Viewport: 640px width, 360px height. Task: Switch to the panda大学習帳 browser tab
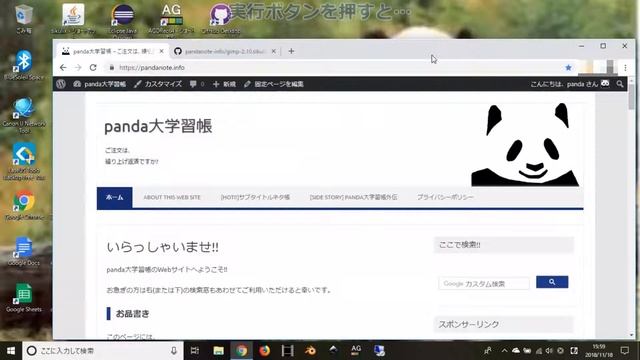coord(111,51)
